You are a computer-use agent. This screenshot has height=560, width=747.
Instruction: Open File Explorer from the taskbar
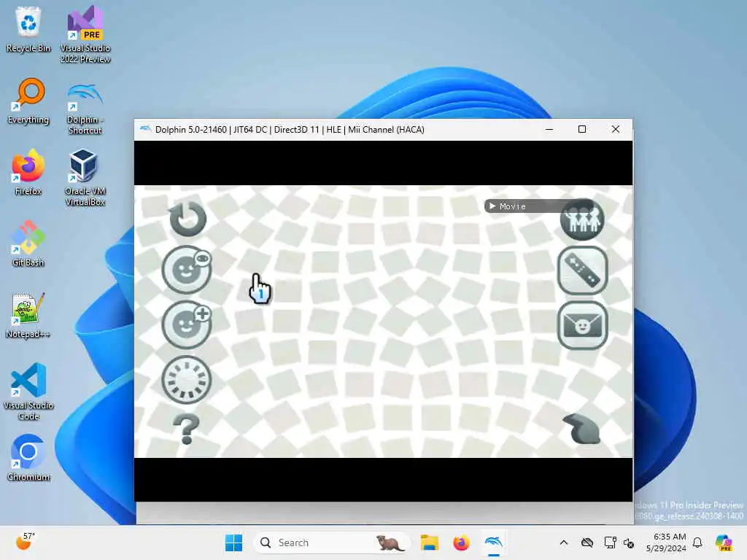(429, 542)
